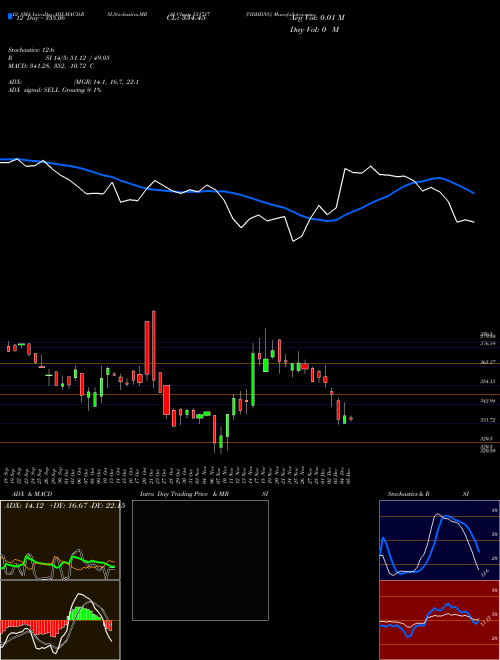Click the price axis label 354.13

pos(487,382)
